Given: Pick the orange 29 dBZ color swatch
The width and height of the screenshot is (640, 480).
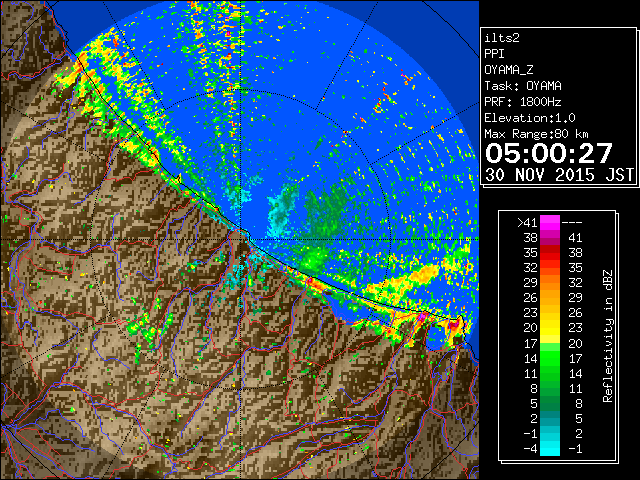Looking at the screenshot, I should pos(550,283).
